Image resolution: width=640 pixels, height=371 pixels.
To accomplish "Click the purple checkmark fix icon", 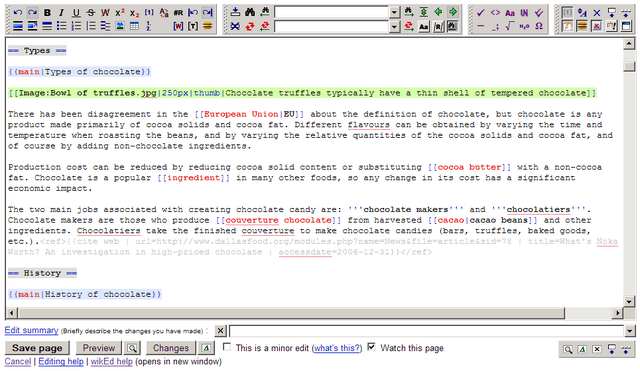I will (480, 13).
